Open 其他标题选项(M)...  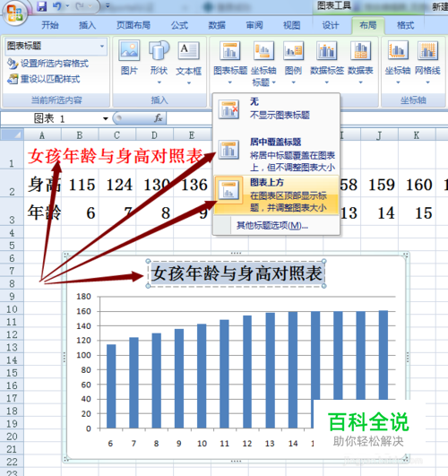272,226
